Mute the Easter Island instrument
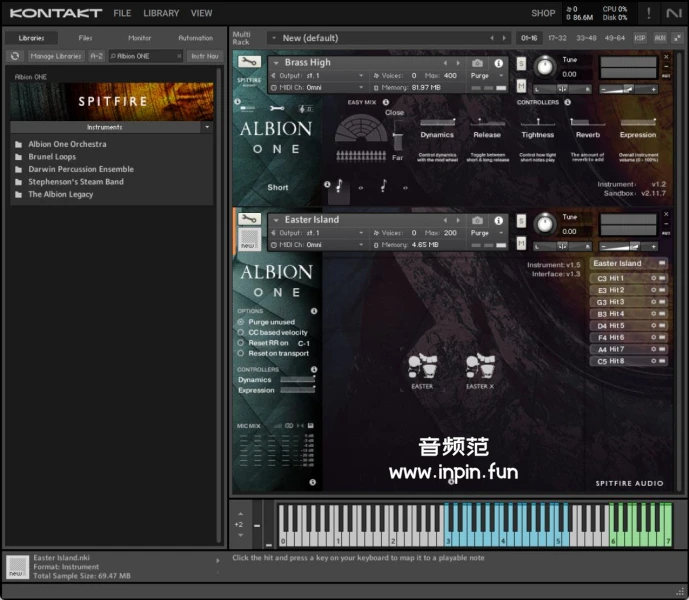This screenshot has height=600, width=689. point(521,240)
